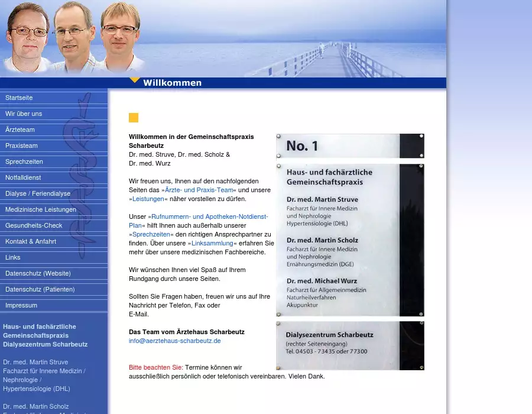Open the Impressum page
The width and height of the screenshot is (532, 414).
point(21,305)
